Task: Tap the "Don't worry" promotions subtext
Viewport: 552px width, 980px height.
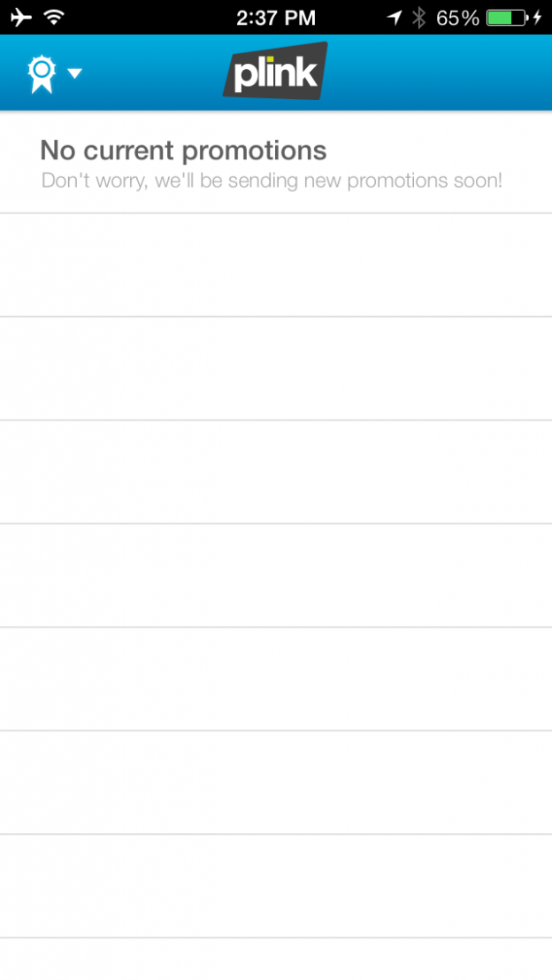Action: pyautogui.click(x=272, y=181)
